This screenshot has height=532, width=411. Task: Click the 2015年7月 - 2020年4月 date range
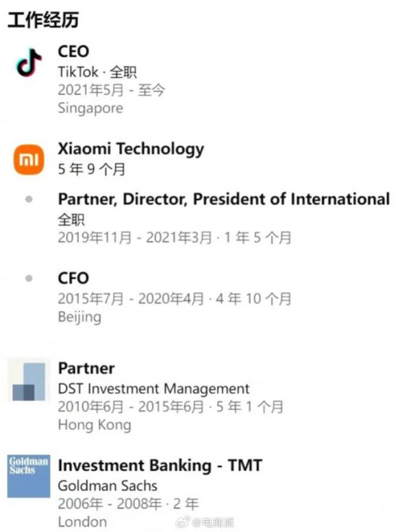point(131,298)
